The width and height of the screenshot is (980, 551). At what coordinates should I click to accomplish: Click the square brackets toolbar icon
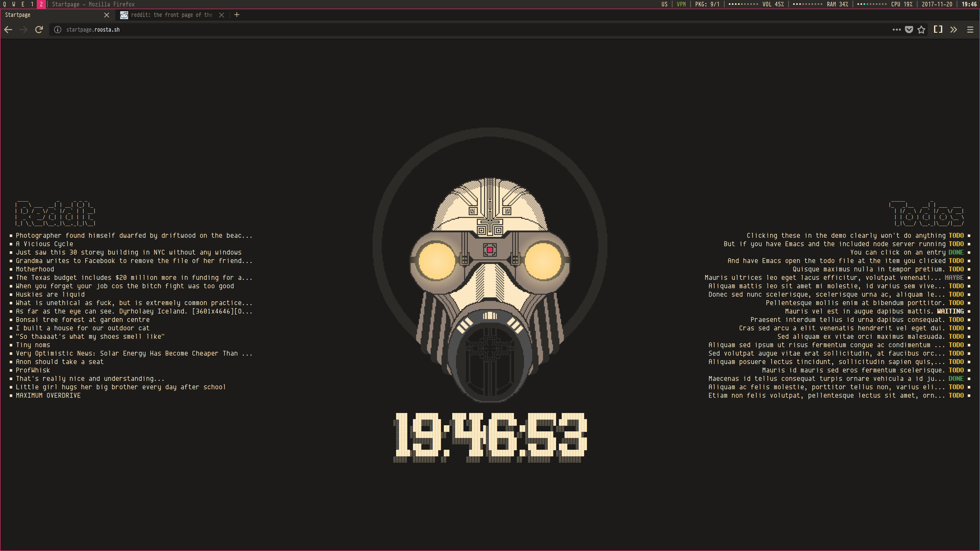pos(938,30)
